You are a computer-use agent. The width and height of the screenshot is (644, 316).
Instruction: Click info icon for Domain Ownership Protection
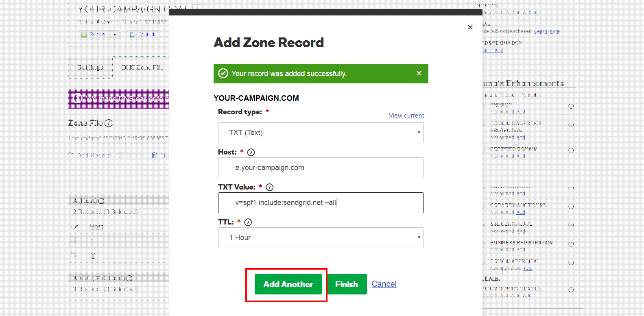coord(571,125)
